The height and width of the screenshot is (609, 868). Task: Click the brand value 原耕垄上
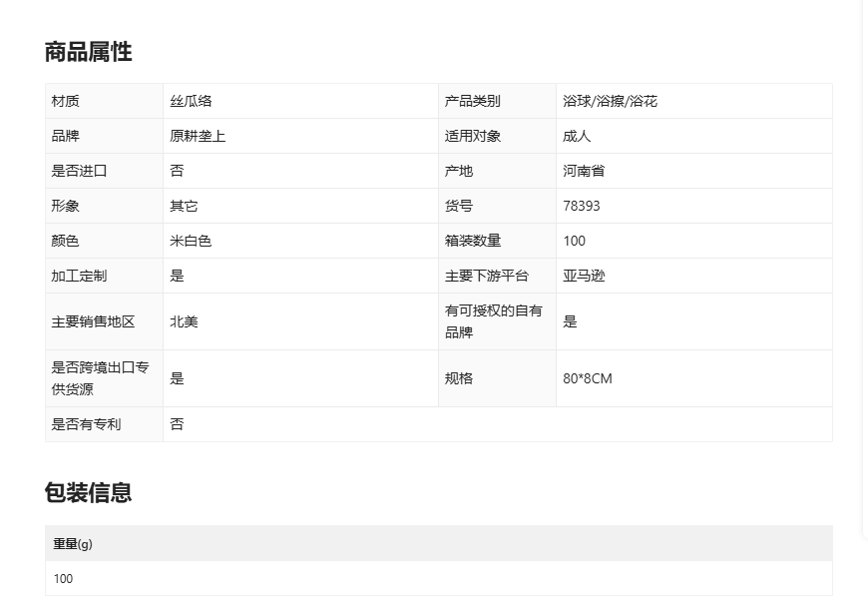(198, 136)
